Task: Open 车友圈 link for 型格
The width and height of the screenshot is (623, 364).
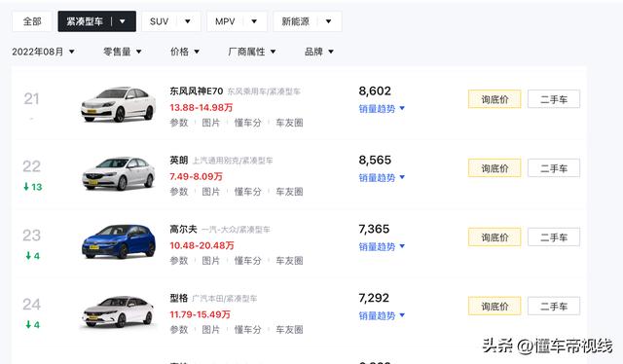Action: (289, 329)
